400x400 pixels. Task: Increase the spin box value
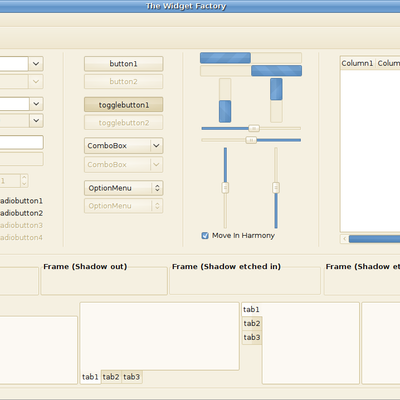[x=24, y=178]
